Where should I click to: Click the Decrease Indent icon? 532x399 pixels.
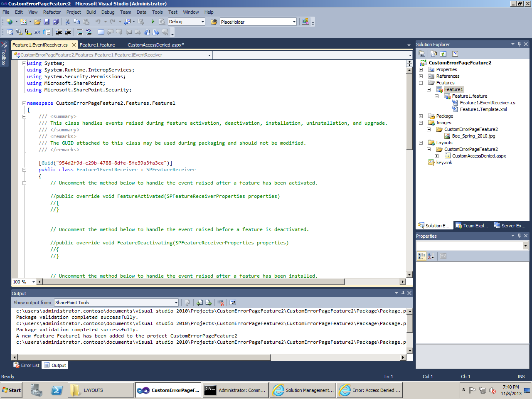tap(59, 32)
